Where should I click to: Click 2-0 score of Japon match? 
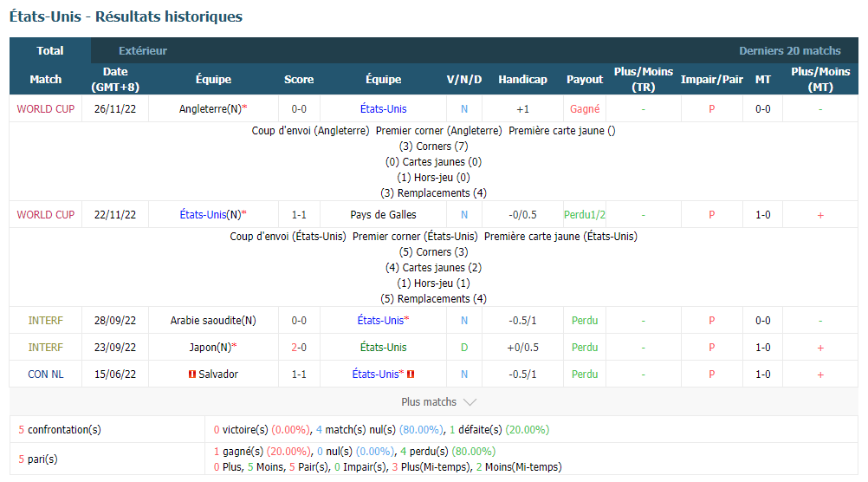click(299, 348)
